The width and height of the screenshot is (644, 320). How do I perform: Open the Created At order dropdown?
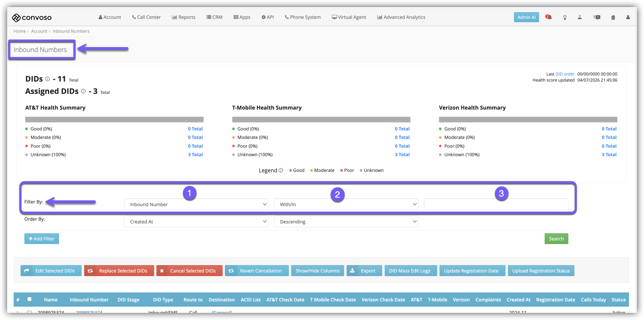196,222
